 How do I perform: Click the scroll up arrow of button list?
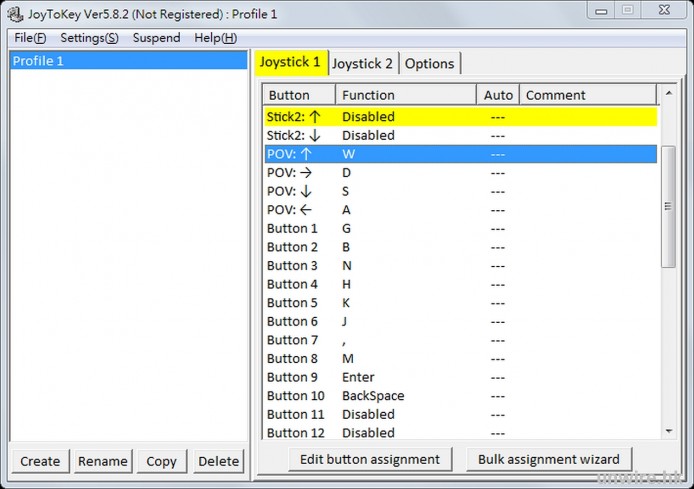point(668,95)
